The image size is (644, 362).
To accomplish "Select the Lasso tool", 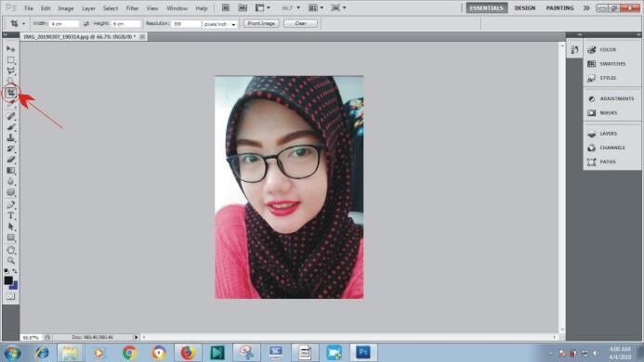I will point(10,71).
